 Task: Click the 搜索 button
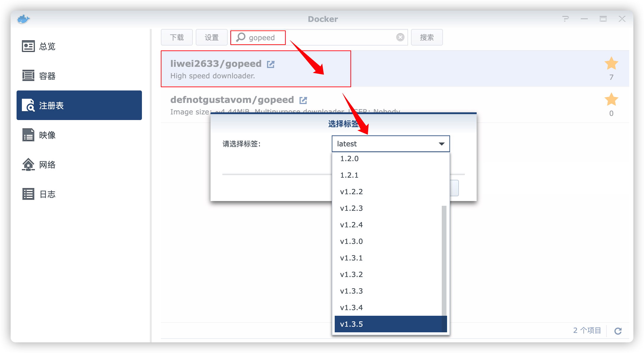[427, 37]
